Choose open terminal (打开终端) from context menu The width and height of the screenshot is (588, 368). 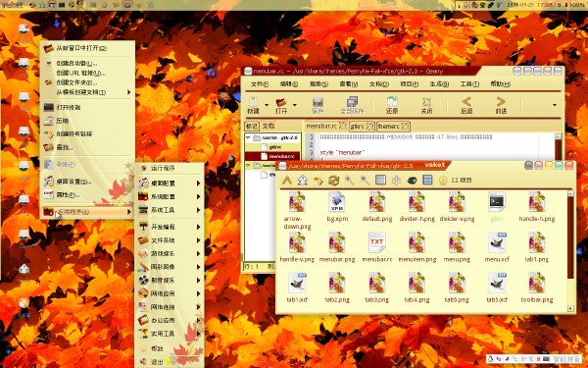(x=87, y=107)
